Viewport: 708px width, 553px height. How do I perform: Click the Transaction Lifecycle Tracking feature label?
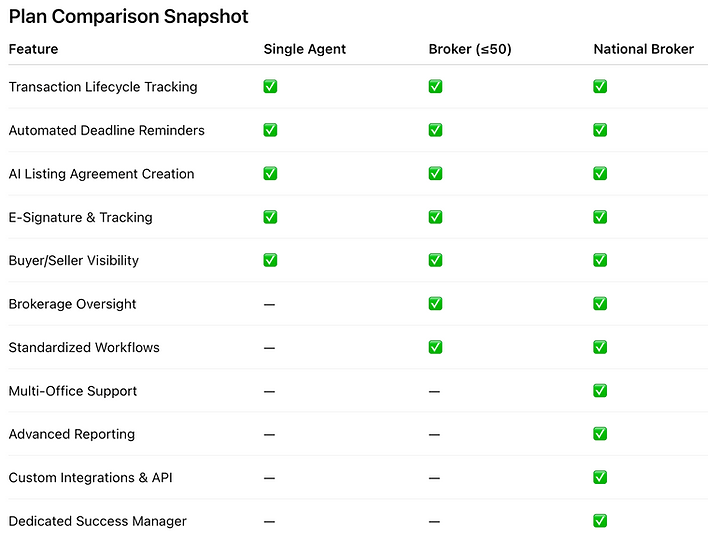pyautogui.click(x=103, y=87)
